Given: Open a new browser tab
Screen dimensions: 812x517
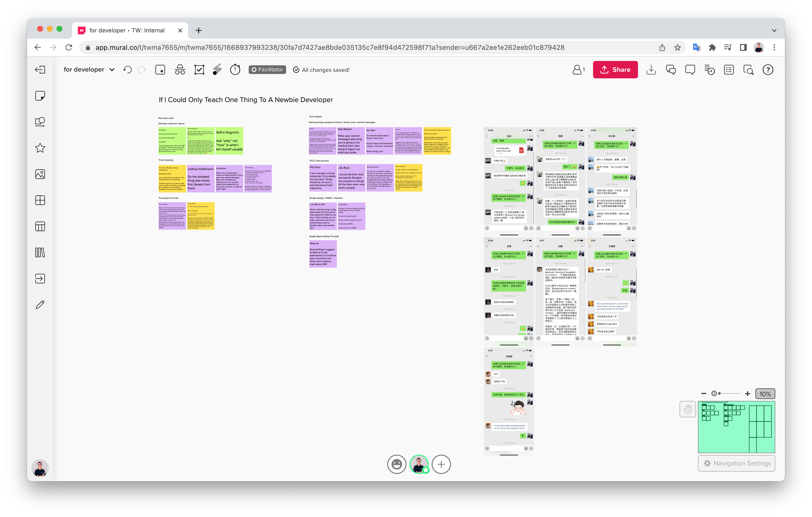Looking at the screenshot, I should 199,31.
